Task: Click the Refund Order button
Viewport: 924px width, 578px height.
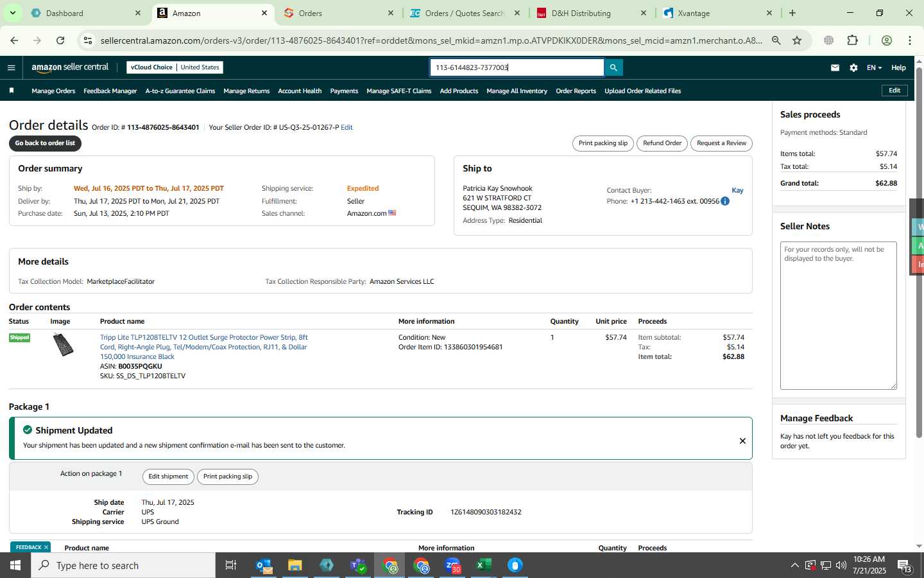Action: (x=662, y=143)
